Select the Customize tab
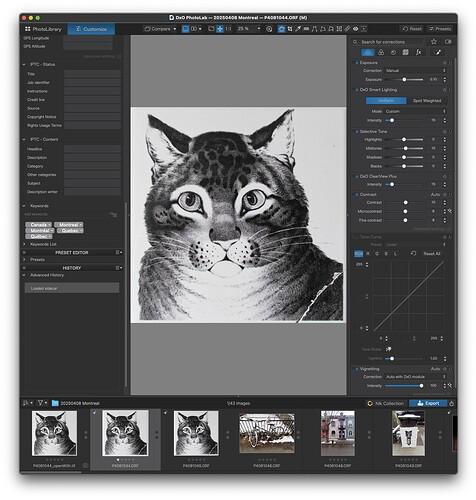 click(x=91, y=29)
